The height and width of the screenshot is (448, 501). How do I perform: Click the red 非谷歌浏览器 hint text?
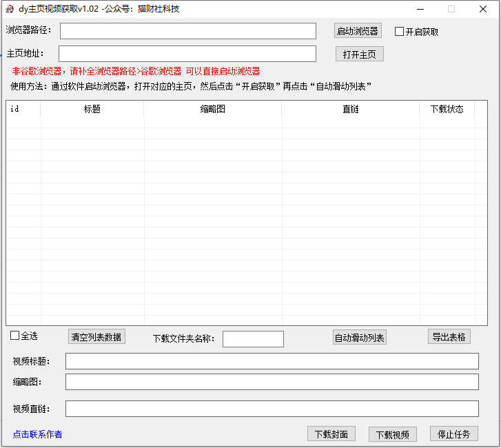pos(136,71)
